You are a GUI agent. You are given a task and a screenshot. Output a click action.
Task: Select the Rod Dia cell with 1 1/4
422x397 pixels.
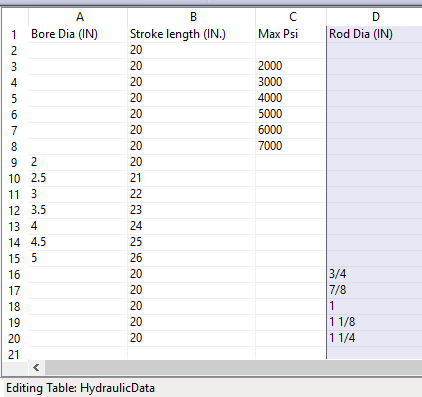click(374, 338)
